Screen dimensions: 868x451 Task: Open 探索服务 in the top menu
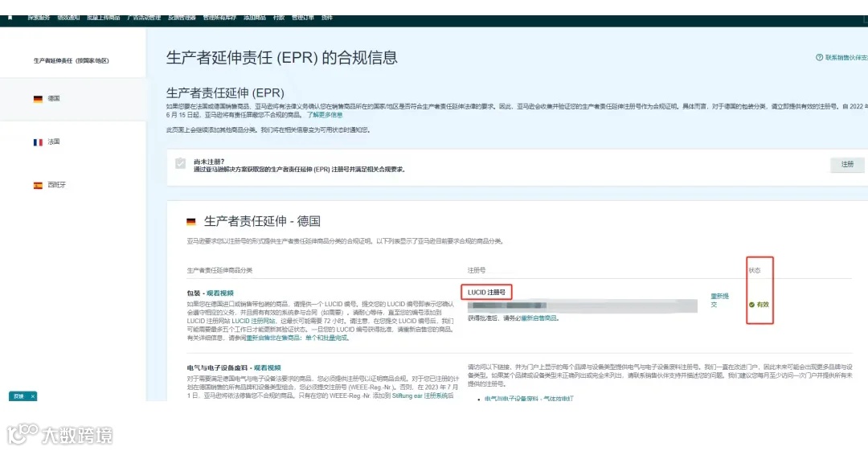tap(39, 18)
